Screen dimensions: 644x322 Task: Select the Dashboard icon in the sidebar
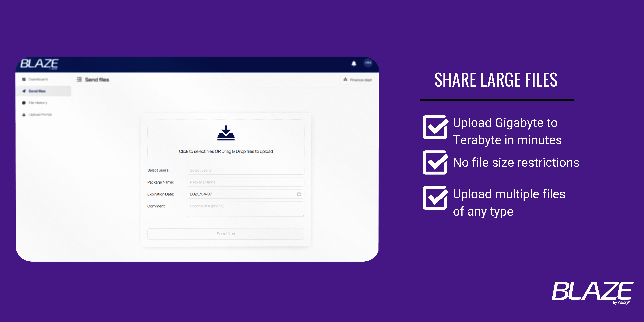pyautogui.click(x=24, y=79)
